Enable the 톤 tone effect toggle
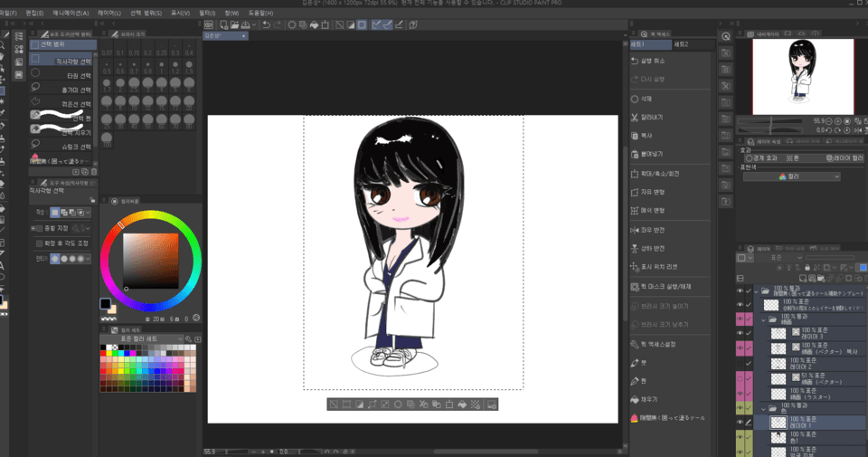Image resolution: width=868 pixels, height=457 pixels. pyautogui.click(x=792, y=158)
